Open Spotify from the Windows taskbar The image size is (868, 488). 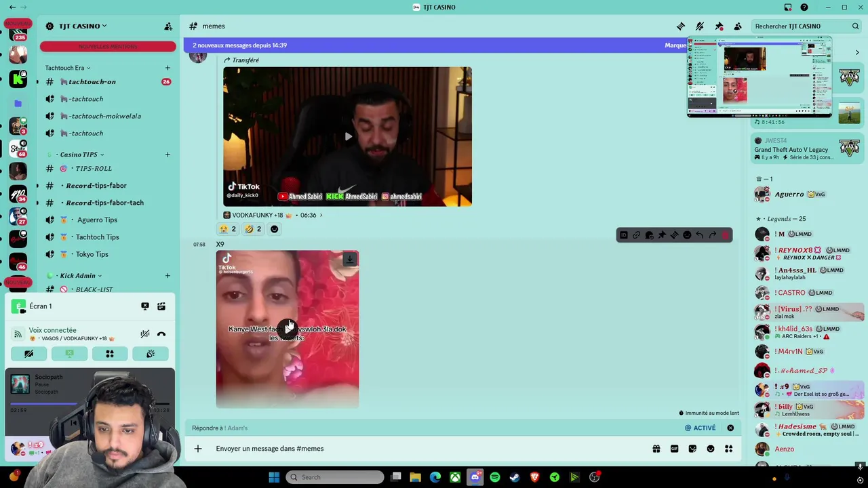[x=495, y=477]
